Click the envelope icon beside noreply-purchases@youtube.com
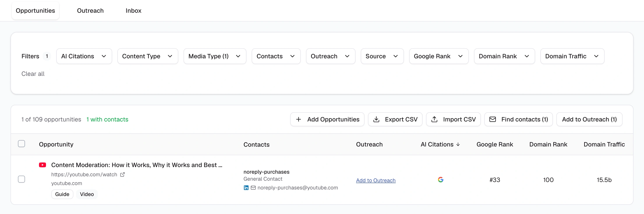 point(253,188)
